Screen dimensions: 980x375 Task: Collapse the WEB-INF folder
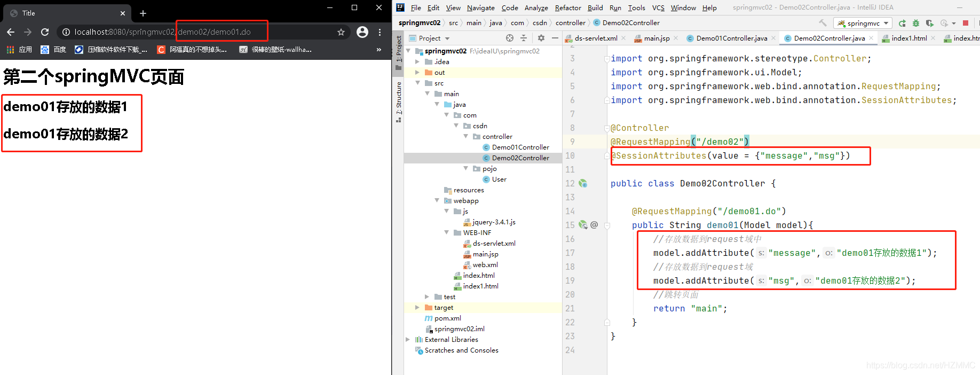tap(446, 233)
